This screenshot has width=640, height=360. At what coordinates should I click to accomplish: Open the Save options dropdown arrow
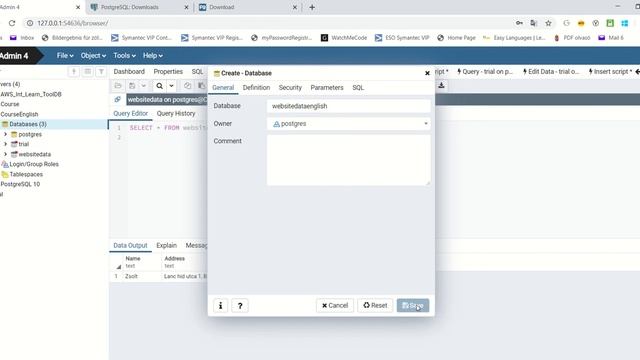tap(144, 86)
